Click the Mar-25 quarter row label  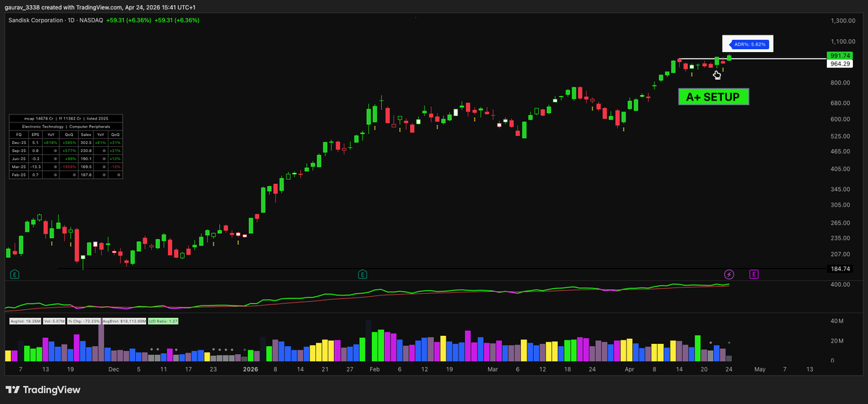19,167
